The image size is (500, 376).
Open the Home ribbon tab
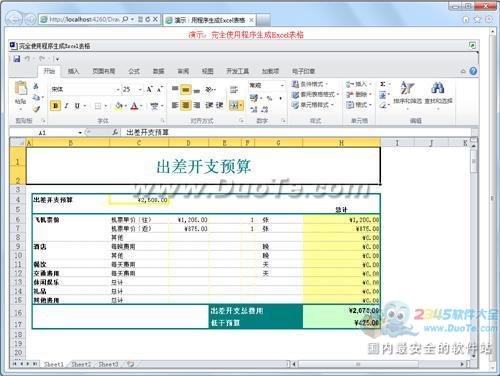coord(49,71)
